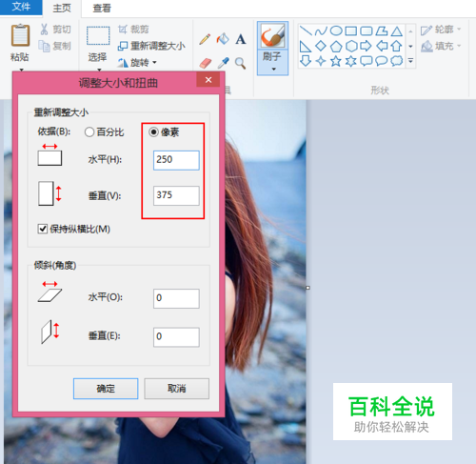Choose the Five-point star shape

click(336, 61)
